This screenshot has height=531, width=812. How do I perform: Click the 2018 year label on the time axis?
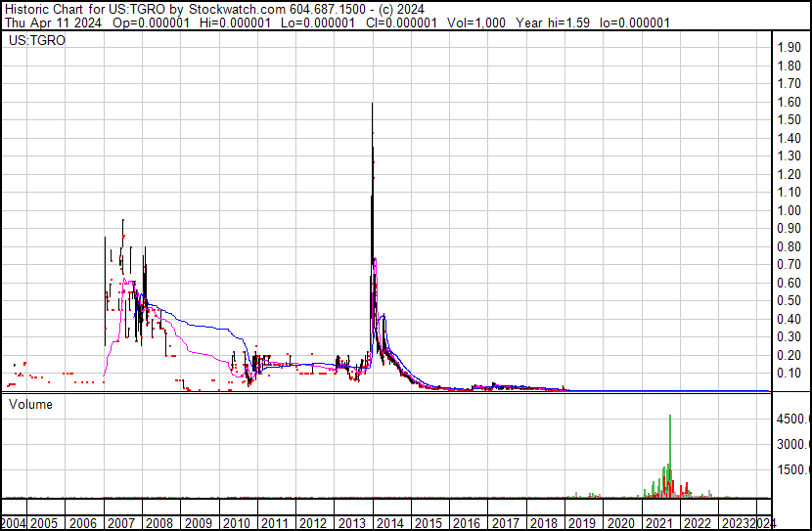coord(544,523)
